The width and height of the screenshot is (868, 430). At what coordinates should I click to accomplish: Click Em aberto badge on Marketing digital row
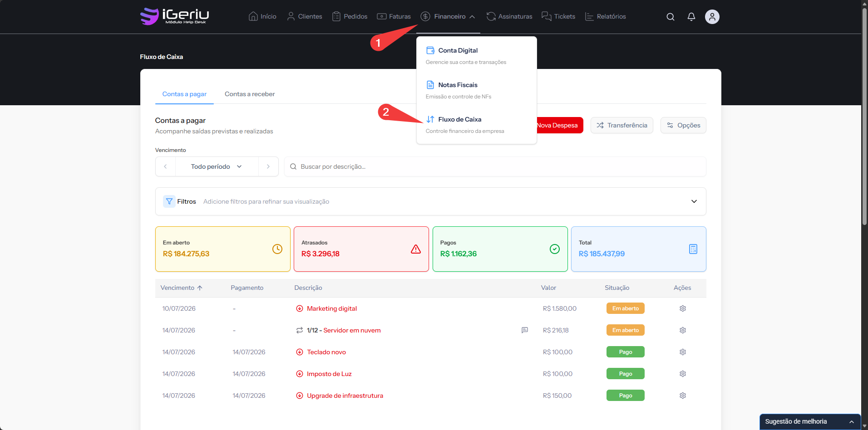[626, 308]
